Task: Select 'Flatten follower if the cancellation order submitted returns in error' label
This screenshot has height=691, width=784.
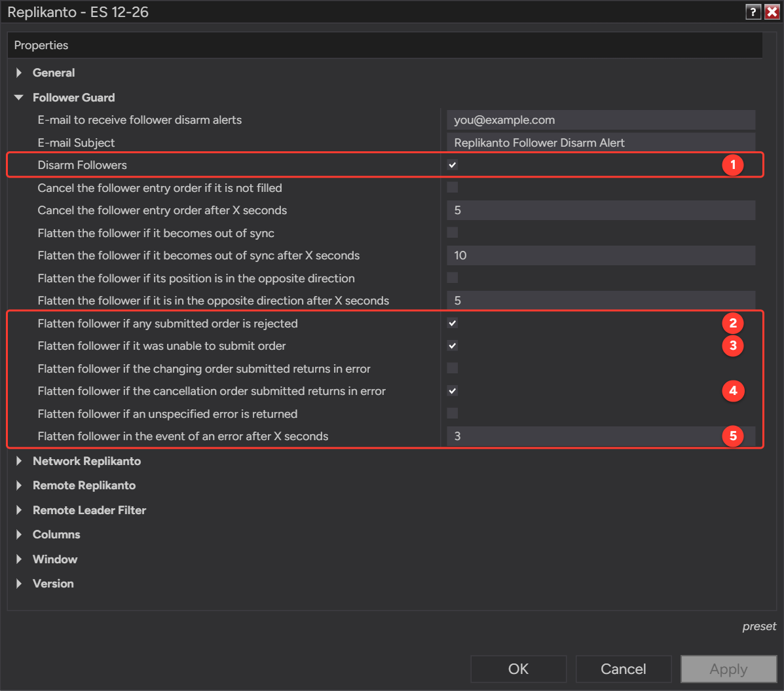Action: [x=212, y=391]
